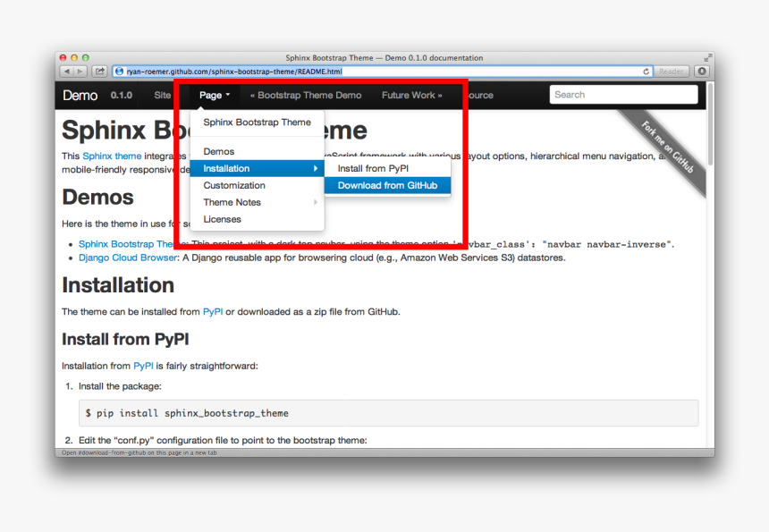Viewport: 769px width, 532px height.
Task: Open the Page dropdown in navbar
Action: coord(215,95)
